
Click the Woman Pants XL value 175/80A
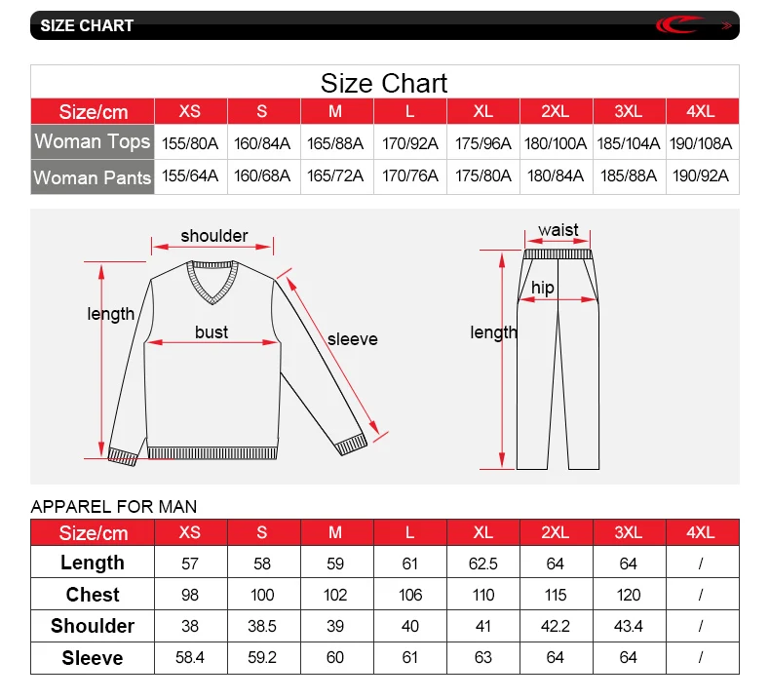point(483,175)
